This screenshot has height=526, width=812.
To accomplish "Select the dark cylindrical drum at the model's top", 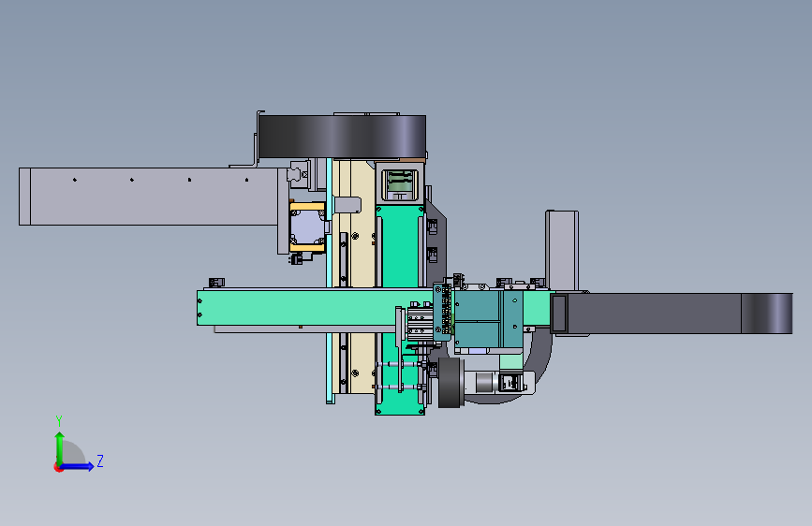I will 342,137.
